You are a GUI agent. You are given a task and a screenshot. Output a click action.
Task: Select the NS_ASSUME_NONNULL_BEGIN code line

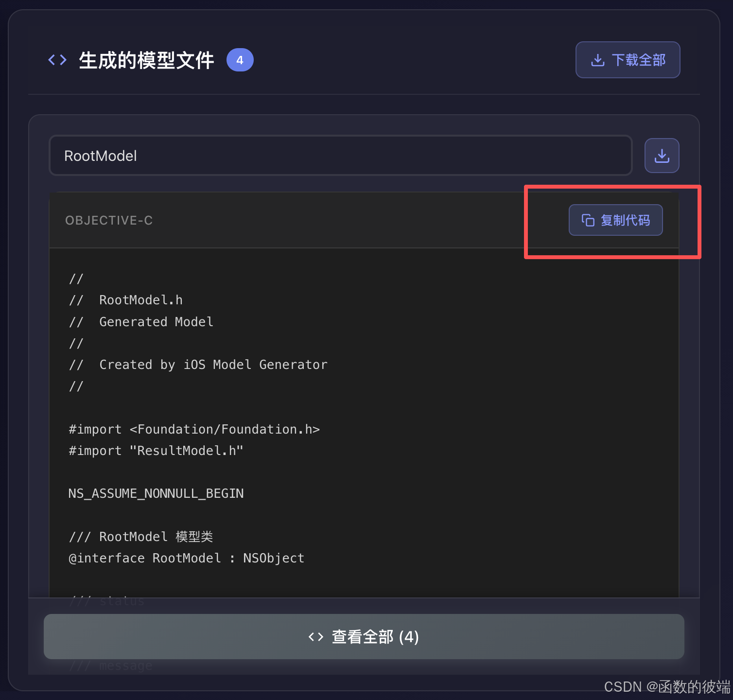(x=156, y=493)
